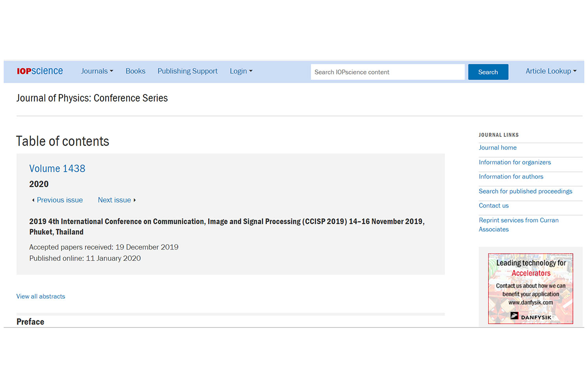This screenshot has width=588, height=378.
Task: Click the IOPscience logo
Action: click(x=40, y=71)
